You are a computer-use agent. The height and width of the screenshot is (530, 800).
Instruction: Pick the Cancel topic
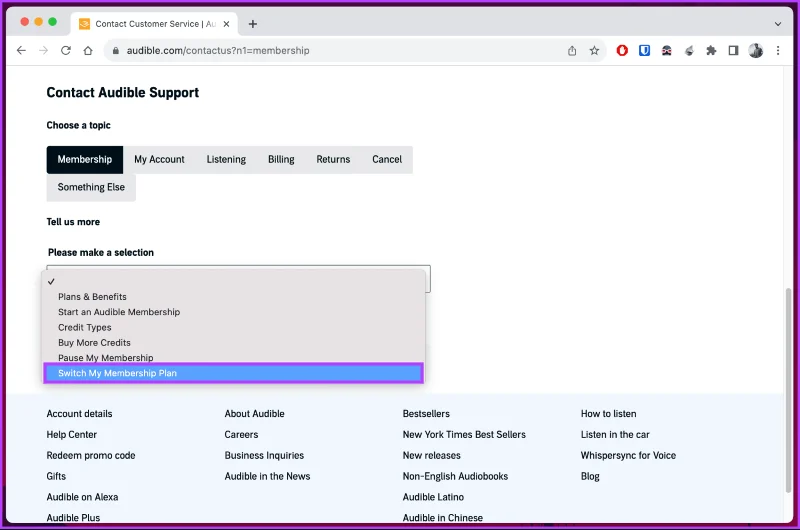pos(387,160)
